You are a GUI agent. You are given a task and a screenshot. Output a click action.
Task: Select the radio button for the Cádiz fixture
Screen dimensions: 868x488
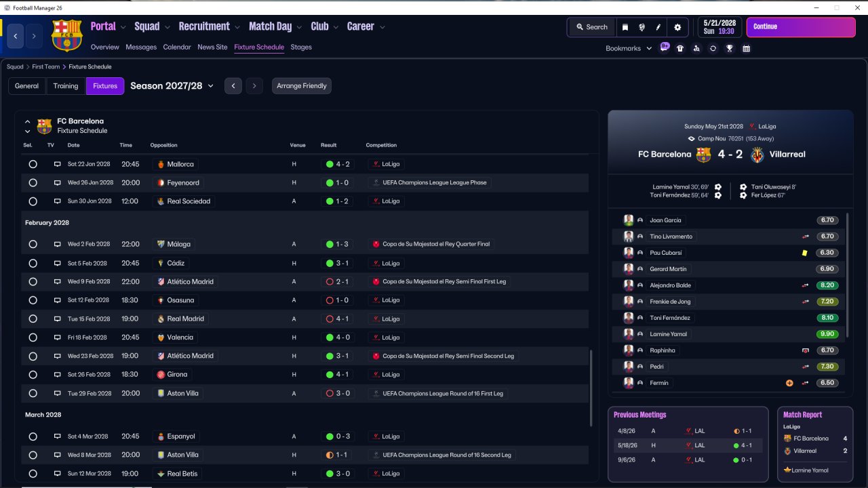pos(33,263)
